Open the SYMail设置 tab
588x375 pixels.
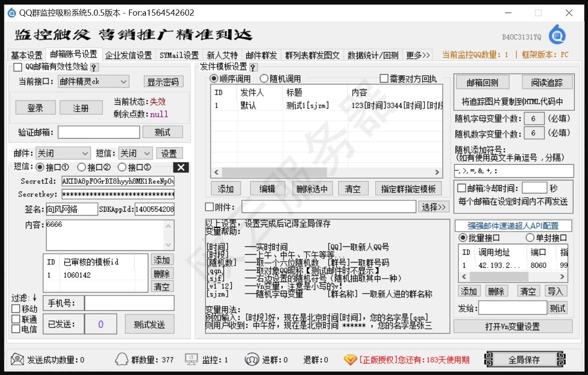[x=179, y=55]
